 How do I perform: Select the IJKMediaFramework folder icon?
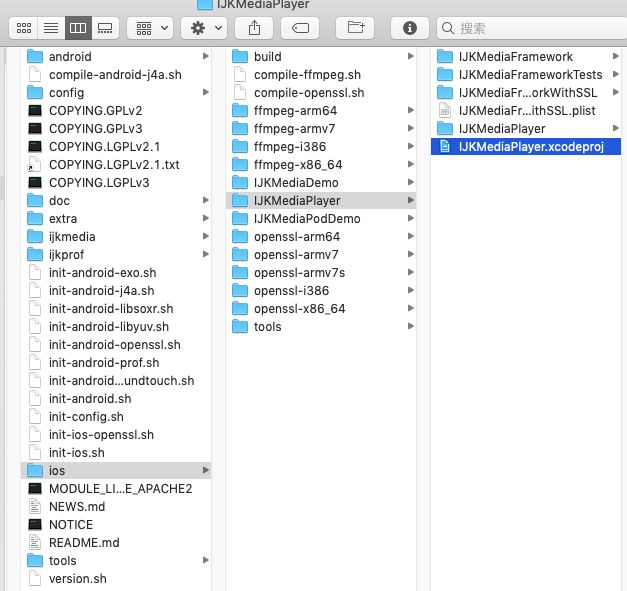(x=445, y=56)
